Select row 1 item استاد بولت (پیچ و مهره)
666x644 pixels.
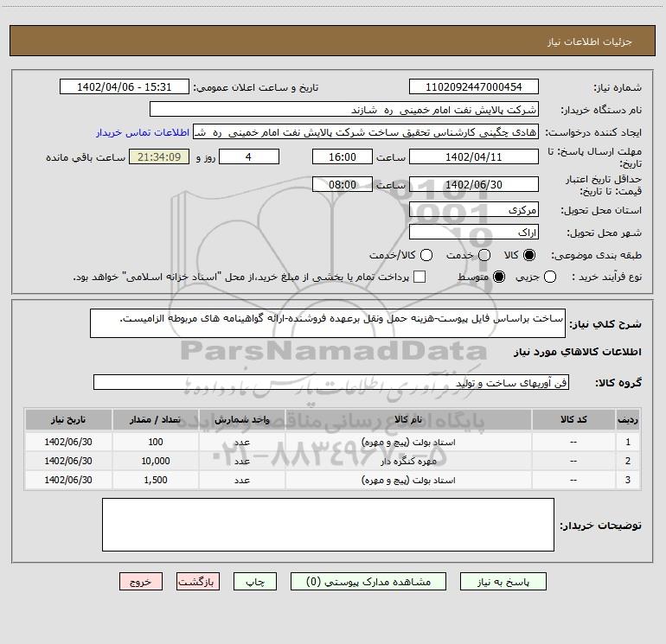coord(408,442)
